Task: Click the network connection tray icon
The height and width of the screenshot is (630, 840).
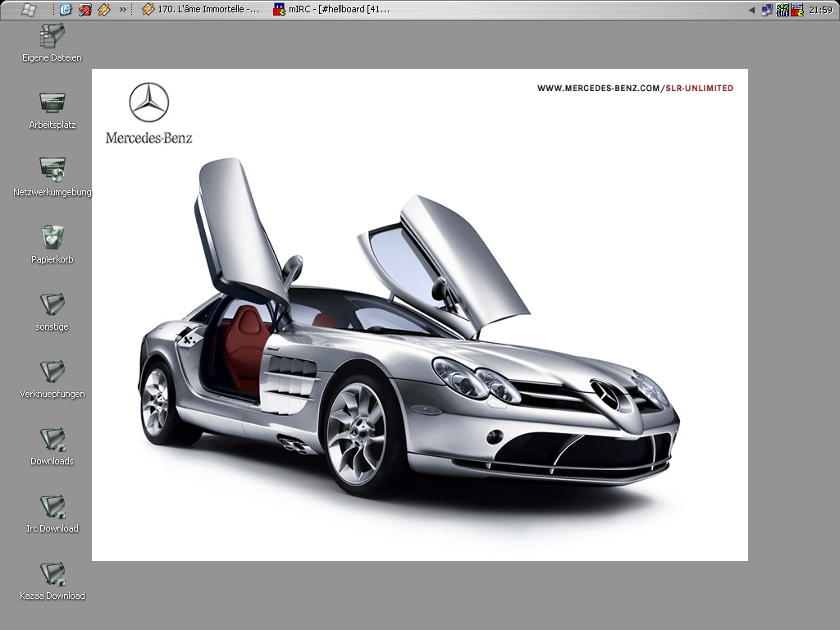Action: 767,10
